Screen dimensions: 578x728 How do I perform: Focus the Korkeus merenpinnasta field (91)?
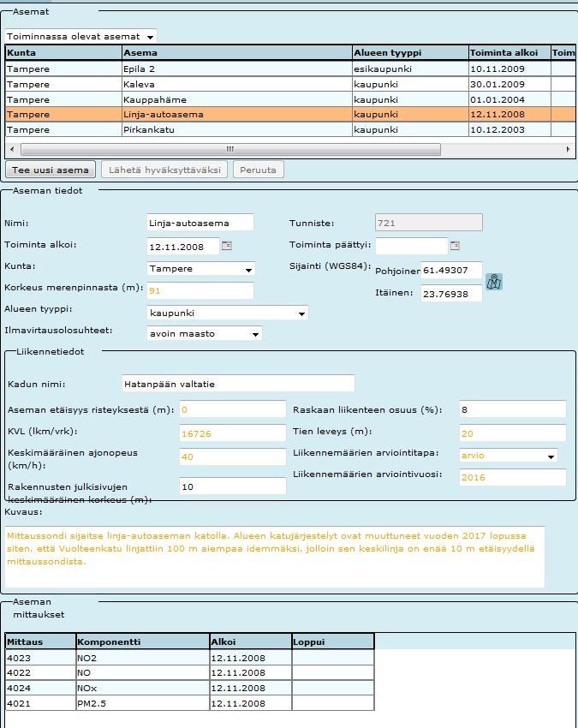(200, 290)
